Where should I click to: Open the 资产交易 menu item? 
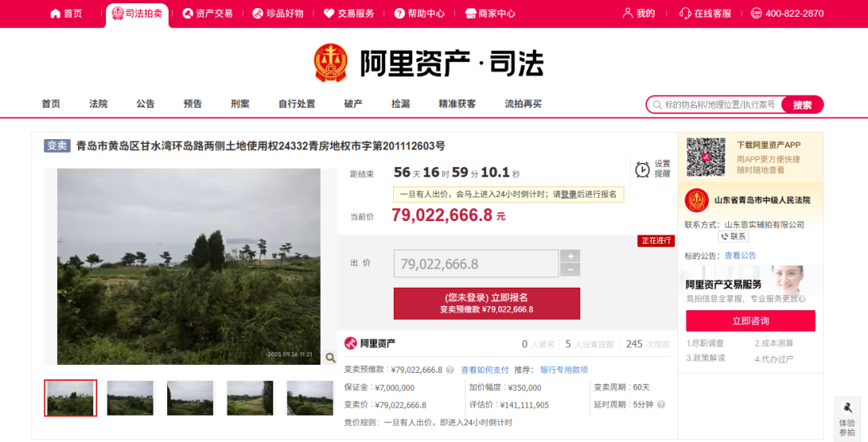pos(207,14)
